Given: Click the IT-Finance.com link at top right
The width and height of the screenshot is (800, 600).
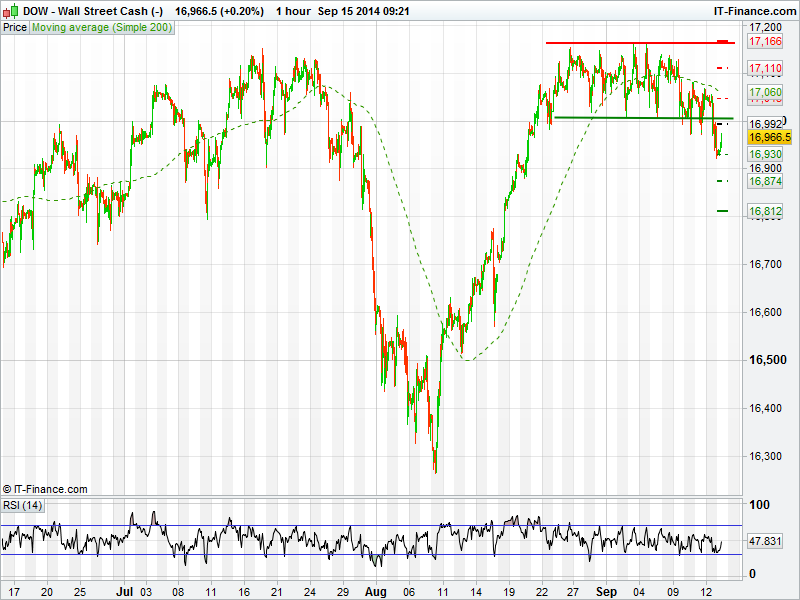Looking at the screenshot, I should [x=753, y=10].
